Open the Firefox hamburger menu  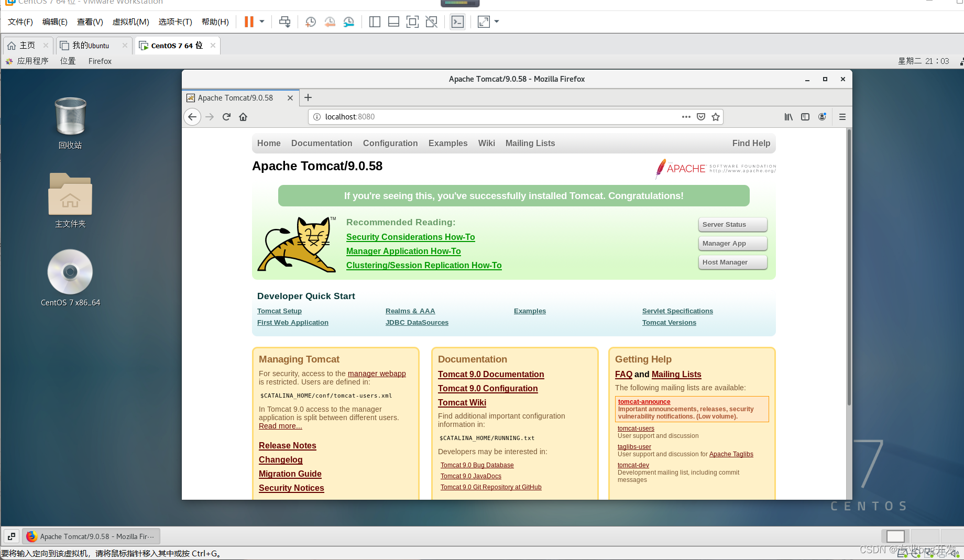[x=842, y=117]
